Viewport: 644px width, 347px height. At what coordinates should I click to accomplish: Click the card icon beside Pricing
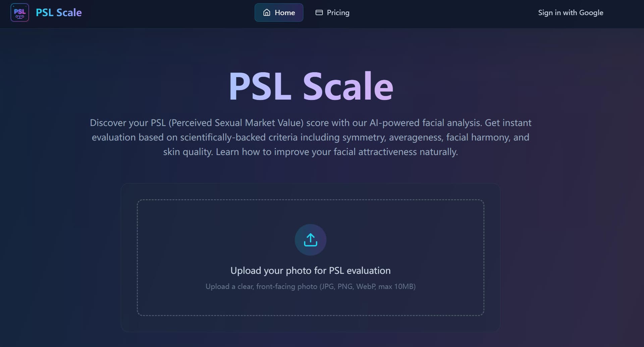[x=319, y=12]
